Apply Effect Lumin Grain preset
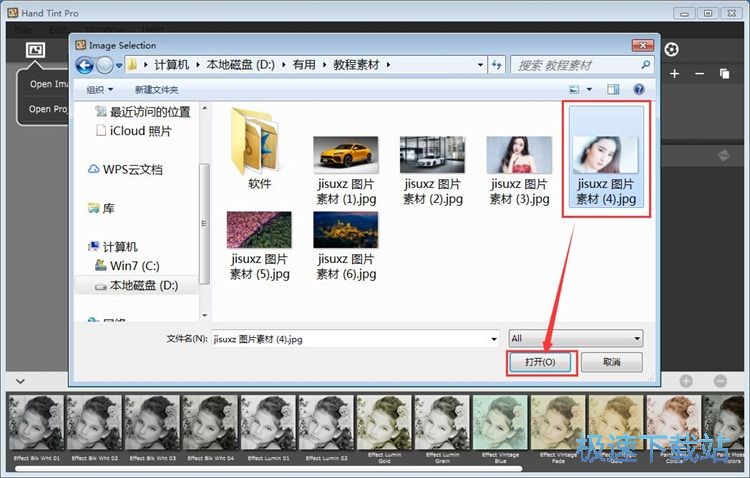The image size is (750, 478). pyautogui.click(x=442, y=429)
